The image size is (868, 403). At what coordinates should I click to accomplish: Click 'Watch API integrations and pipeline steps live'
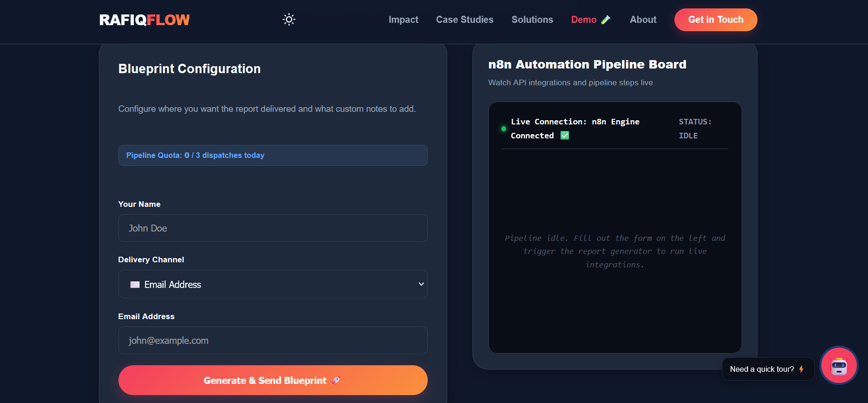570,82
